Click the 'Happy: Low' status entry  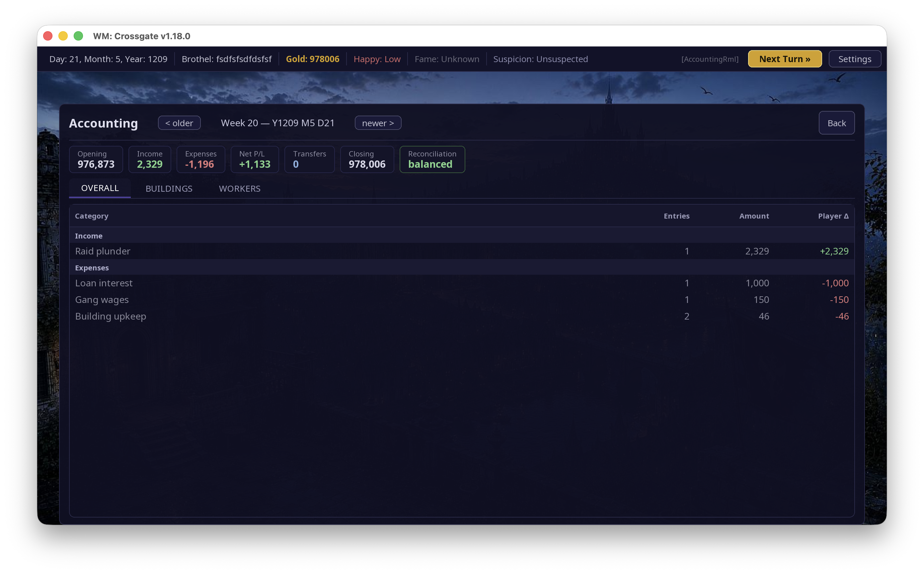(x=377, y=59)
